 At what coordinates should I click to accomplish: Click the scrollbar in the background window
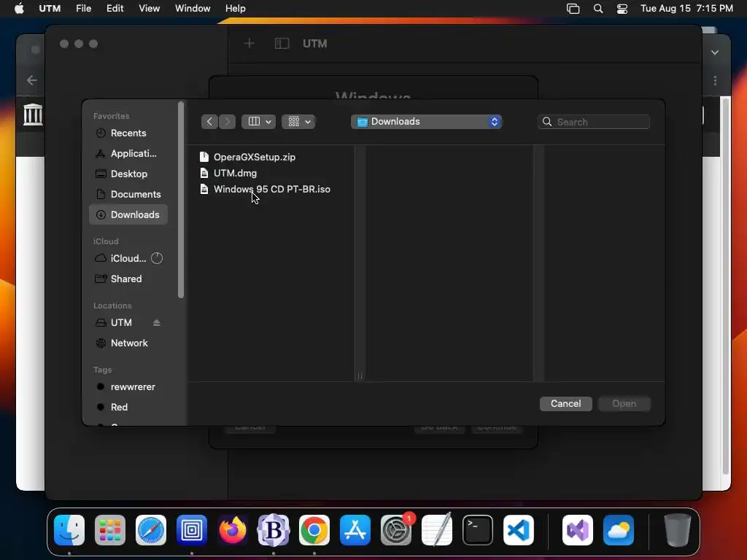[725, 286]
